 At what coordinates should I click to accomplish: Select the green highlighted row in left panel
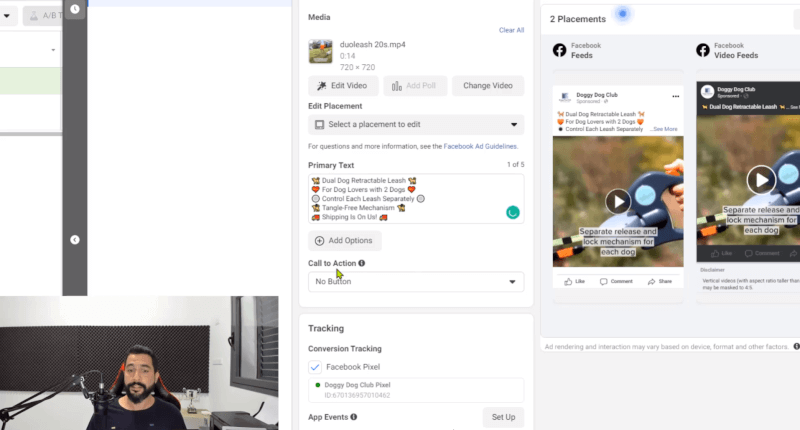pos(31,81)
